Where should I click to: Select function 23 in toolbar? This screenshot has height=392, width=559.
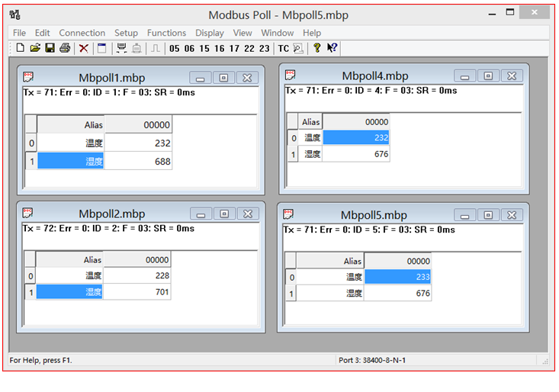264,49
